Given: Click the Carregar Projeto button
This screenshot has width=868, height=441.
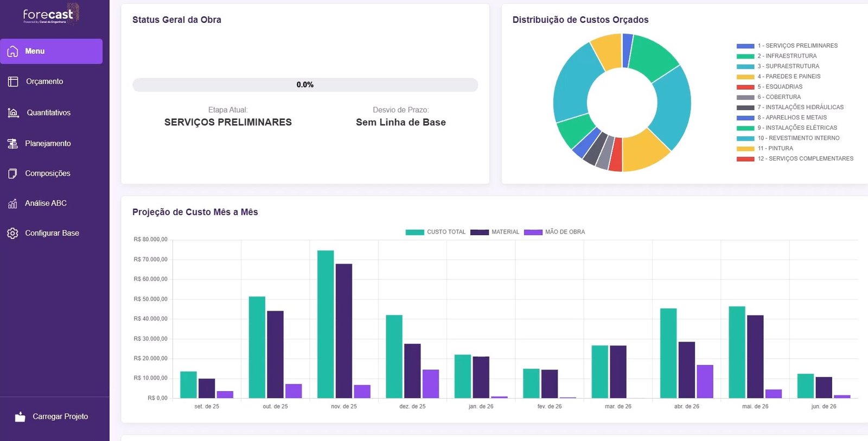Looking at the screenshot, I should pyautogui.click(x=60, y=417).
